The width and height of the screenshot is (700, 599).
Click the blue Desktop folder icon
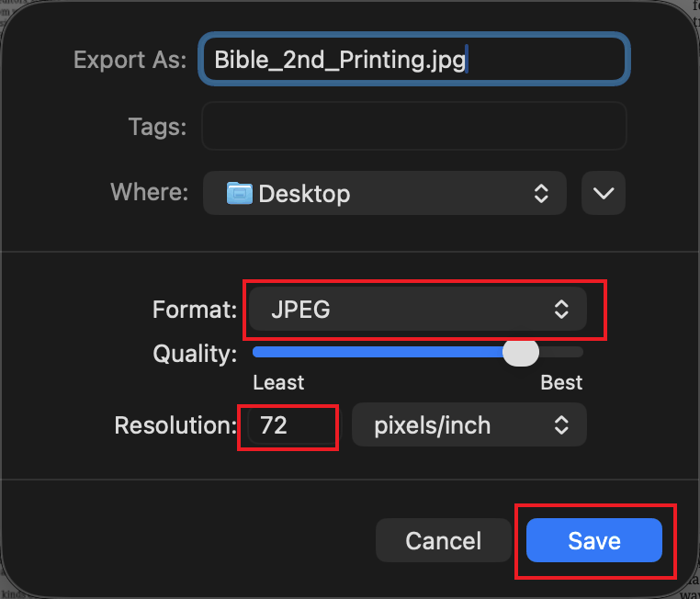(240, 193)
